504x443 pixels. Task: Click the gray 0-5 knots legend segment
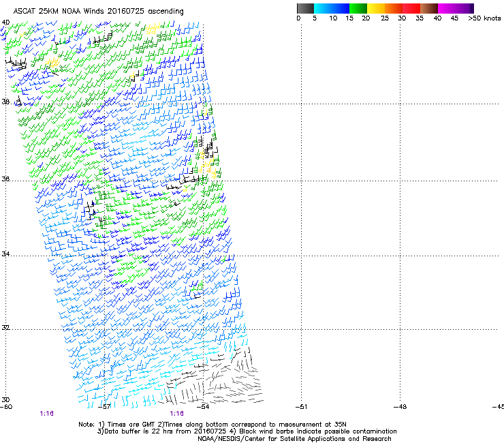[305, 8]
